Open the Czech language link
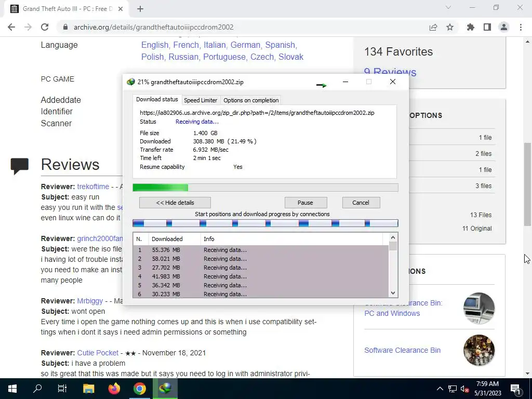This screenshot has height=399, width=532. click(x=262, y=57)
